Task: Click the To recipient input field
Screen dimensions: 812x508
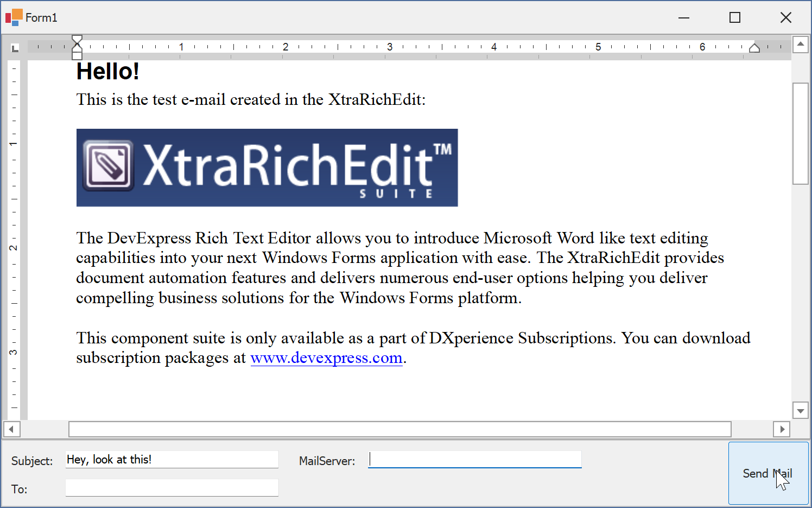Action: pyautogui.click(x=172, y=488)
